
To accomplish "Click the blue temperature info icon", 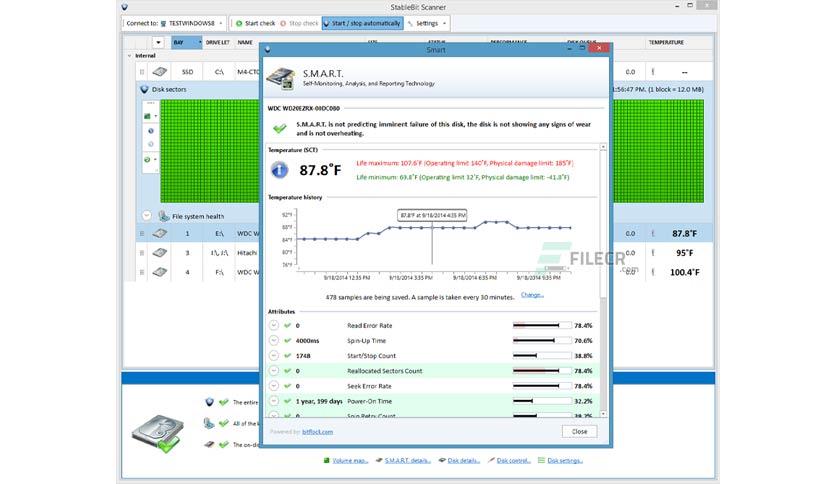I will pyautogui.click(x=279, y=170).
